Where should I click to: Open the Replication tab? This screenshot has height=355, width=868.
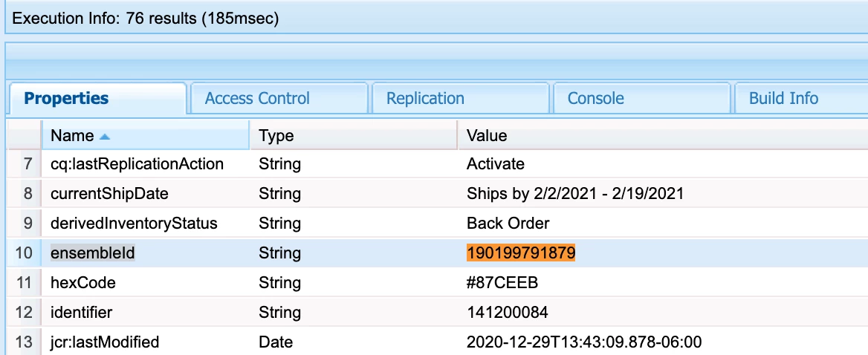coord(425,98)
